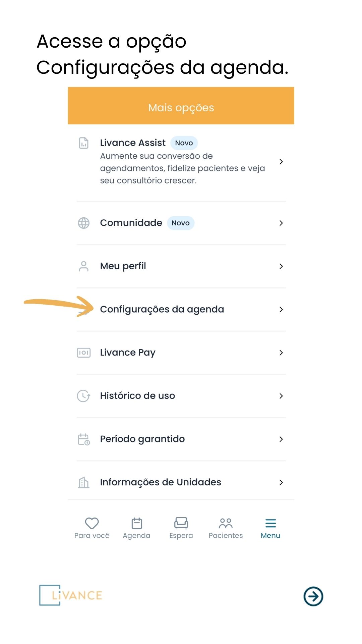Expand the Livance Assist chevron

click(281, 162)
